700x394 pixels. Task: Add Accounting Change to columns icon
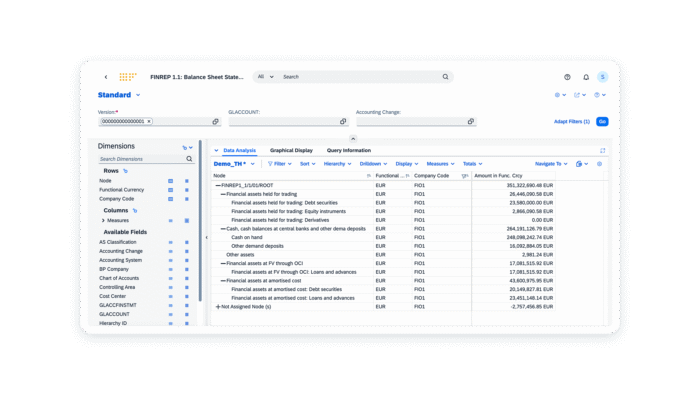187,251
